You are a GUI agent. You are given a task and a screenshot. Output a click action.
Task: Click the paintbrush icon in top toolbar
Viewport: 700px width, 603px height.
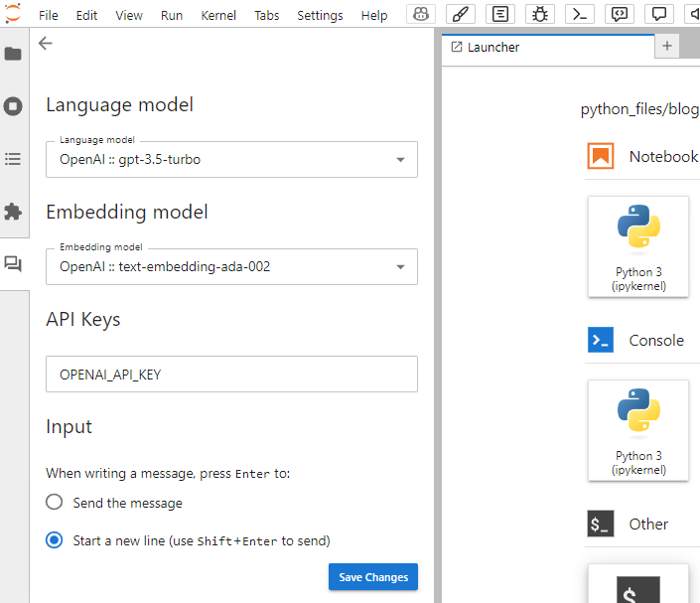pyautogui.click(x=461, y=15)
